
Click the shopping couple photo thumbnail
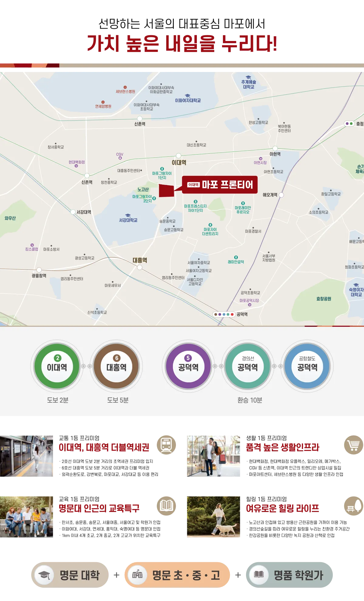coord(214,456)
